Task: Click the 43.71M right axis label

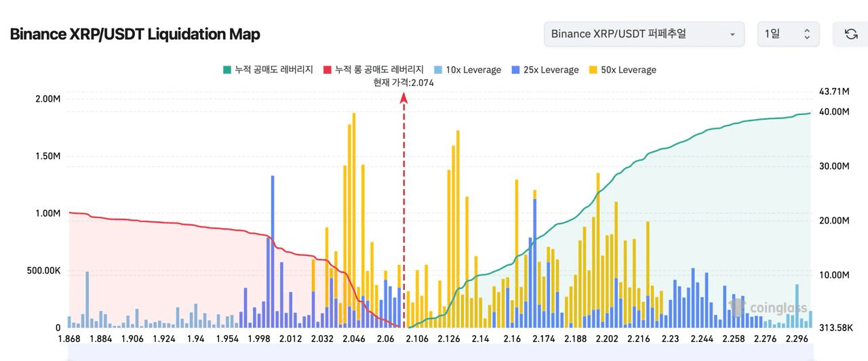Action: click(x=834, y=91)
